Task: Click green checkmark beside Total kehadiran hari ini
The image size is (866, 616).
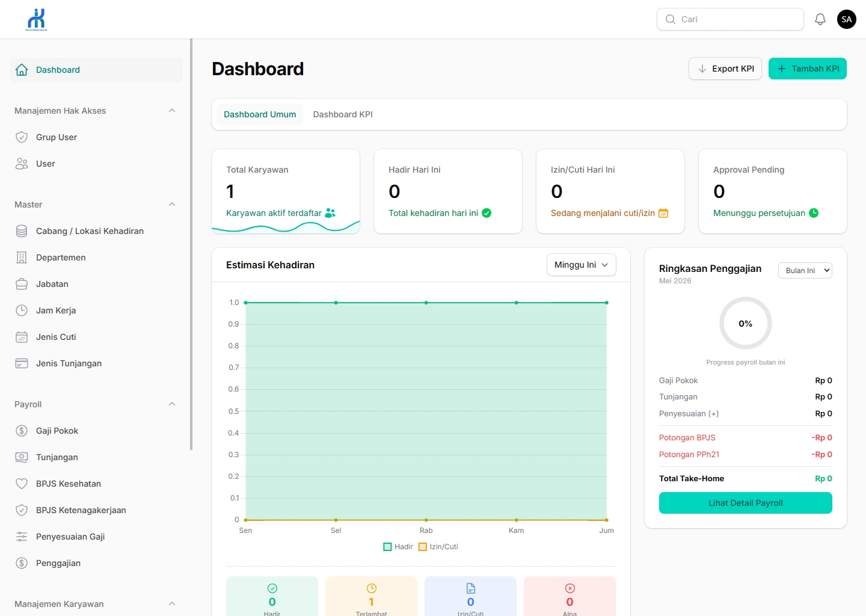Action: click(487, 213)
